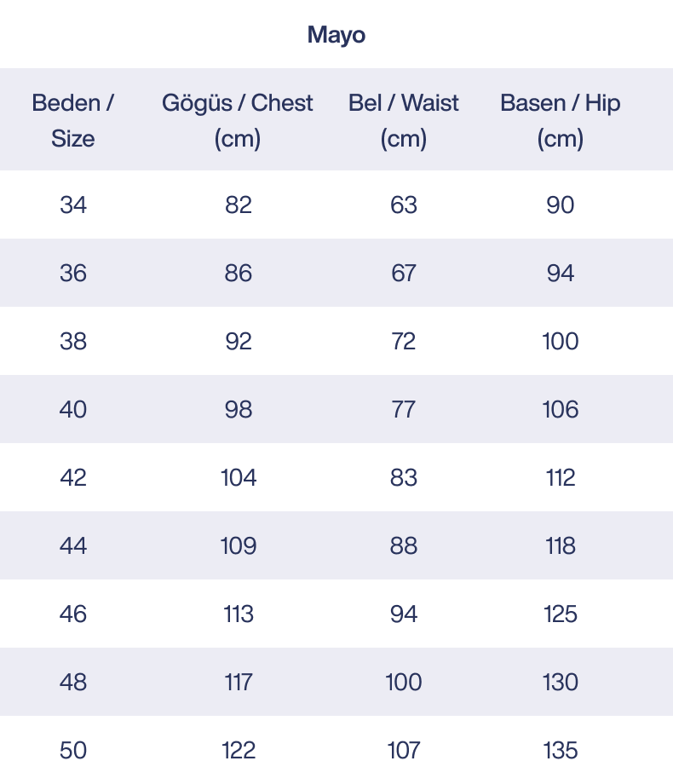The width and height of the screenshot is (673, 784).
Task: Click waist value 100 for size 48
Action: [404, 683]
